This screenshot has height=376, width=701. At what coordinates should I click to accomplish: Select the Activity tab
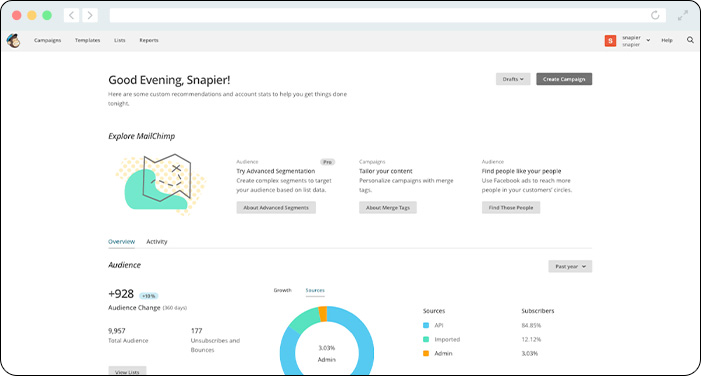(157, 241)
